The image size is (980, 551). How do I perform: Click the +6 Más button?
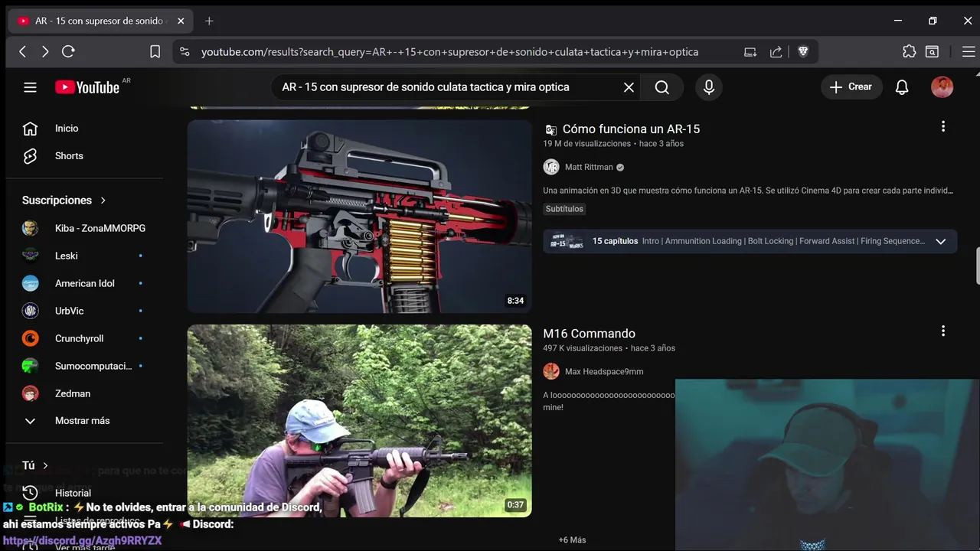[x=572, y=540]
